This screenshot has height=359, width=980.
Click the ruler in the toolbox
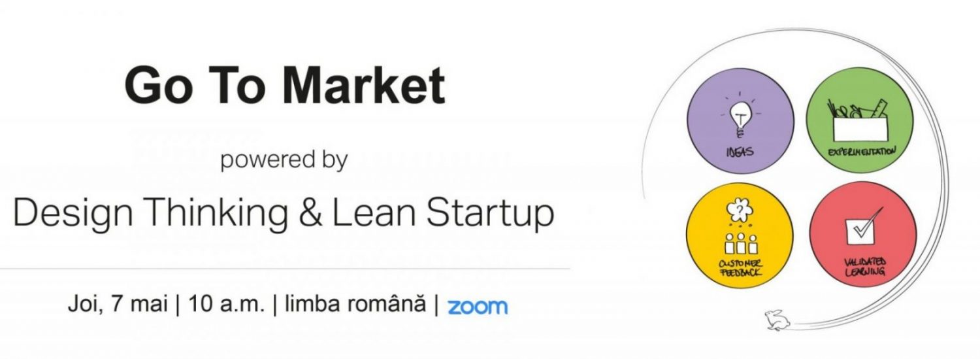(x=879, y=109)
